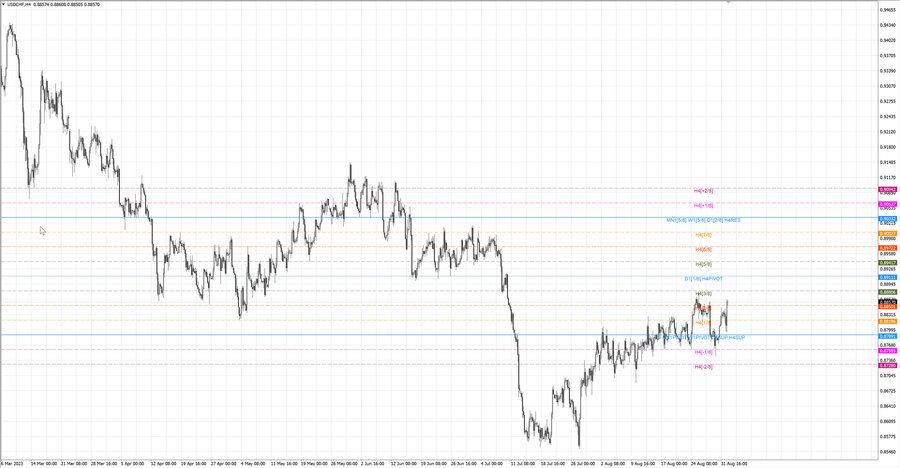900x468 pixels.
Task: Click the USDCHF,H4 chart title text
Action: tap(19, 5)
